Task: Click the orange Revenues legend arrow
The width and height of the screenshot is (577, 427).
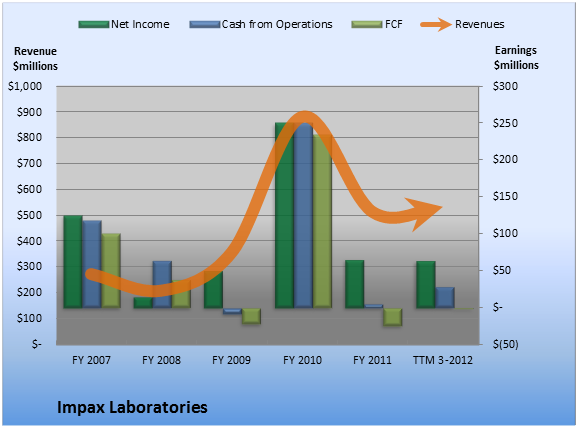Action: pos(436,25)
